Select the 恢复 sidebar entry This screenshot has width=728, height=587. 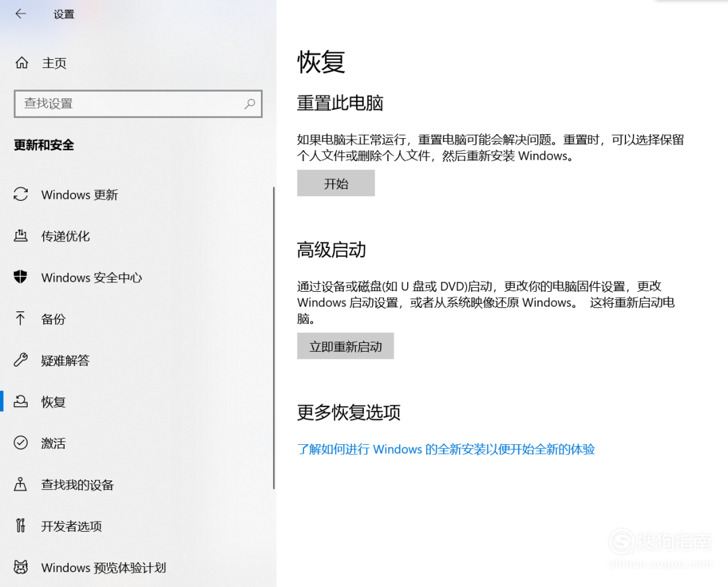click(53, 402)
